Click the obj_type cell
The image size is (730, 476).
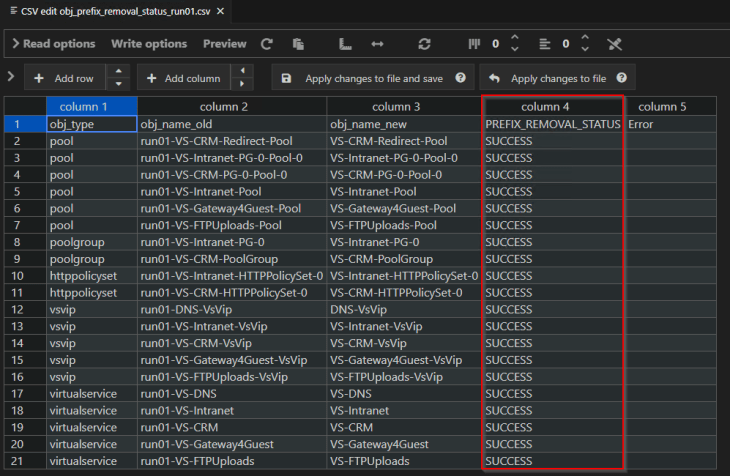pos(92,124)
